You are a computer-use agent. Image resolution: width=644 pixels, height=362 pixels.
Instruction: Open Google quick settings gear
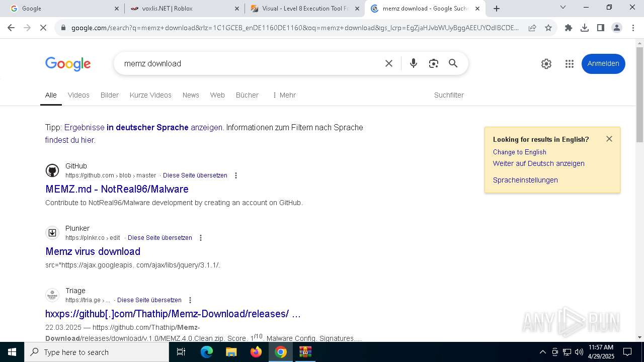(546, 64)
